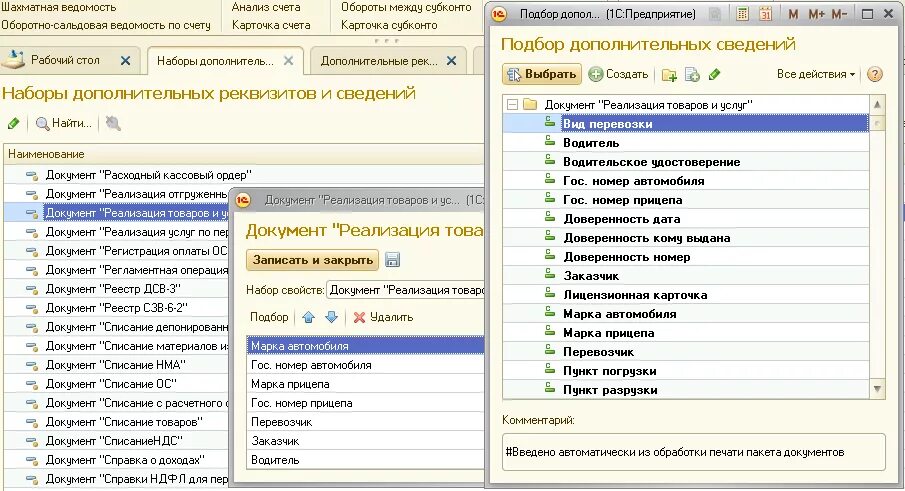Click the Подбор button
905x491 pixels.
(269, 317)
